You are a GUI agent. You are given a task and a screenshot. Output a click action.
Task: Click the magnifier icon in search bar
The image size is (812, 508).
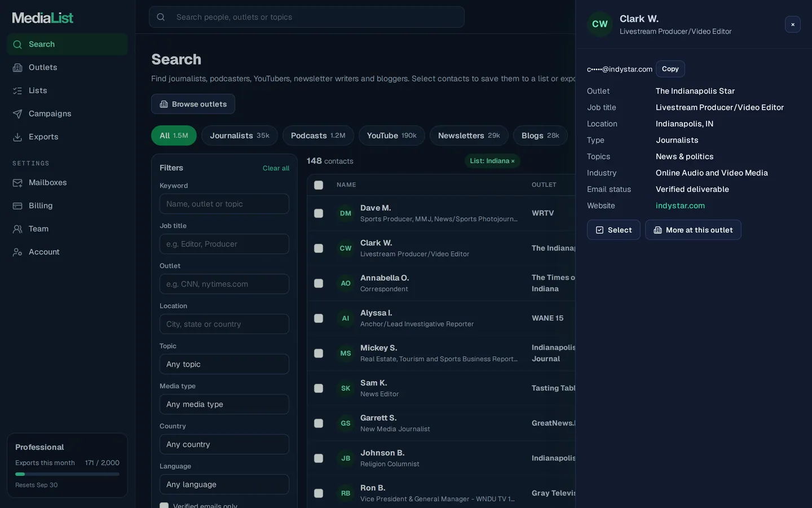tap(161, 17)
